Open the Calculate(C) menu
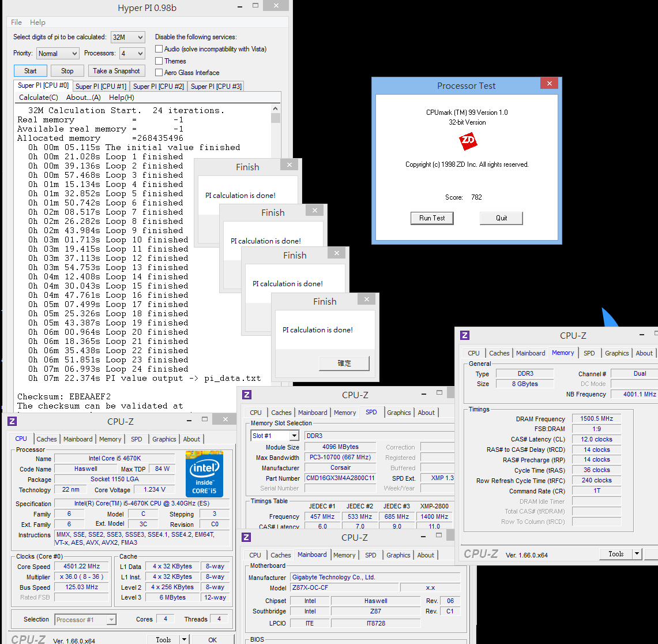Viewport: 658px width, 644px height. pyautogui.click(x=39, y=98)
